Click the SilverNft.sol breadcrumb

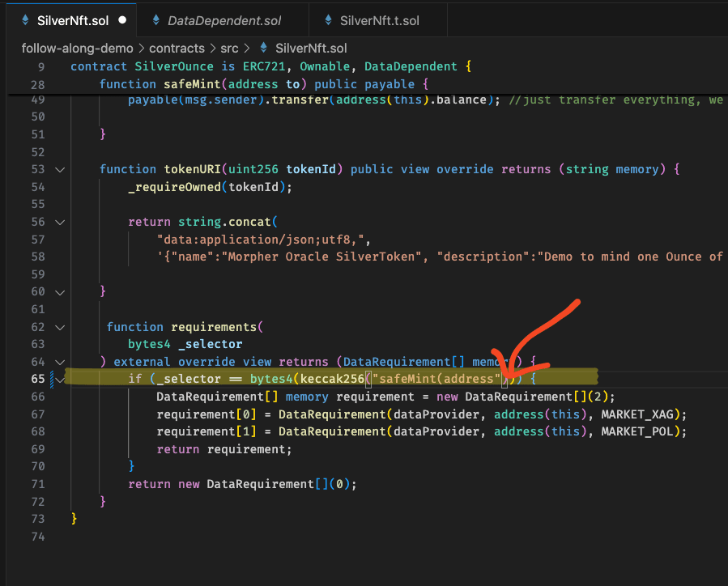tap(311, 49)
